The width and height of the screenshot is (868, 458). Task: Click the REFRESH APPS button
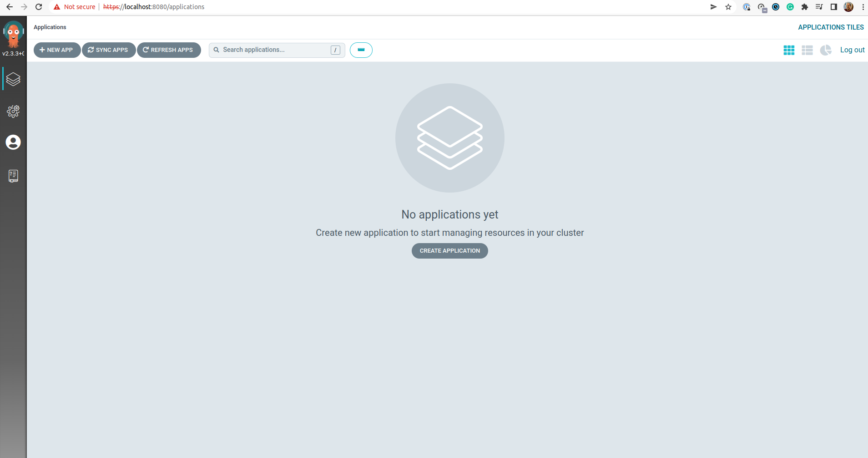coord(169,50)
